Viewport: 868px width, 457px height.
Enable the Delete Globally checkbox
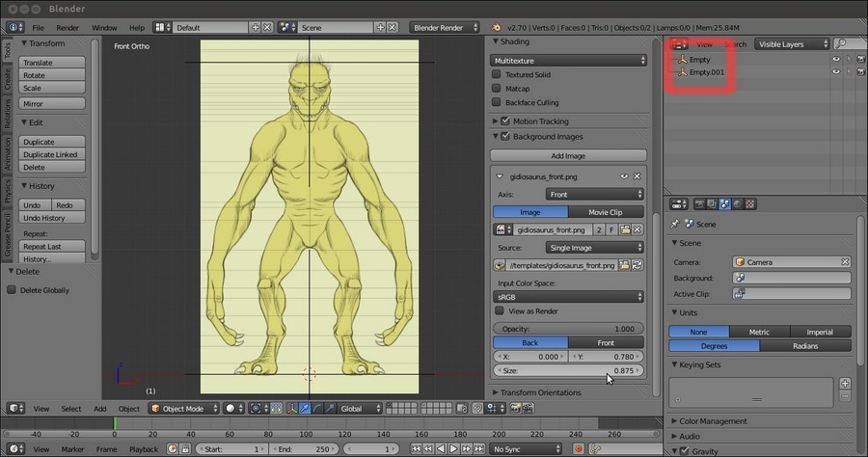(x=12, y=290)
